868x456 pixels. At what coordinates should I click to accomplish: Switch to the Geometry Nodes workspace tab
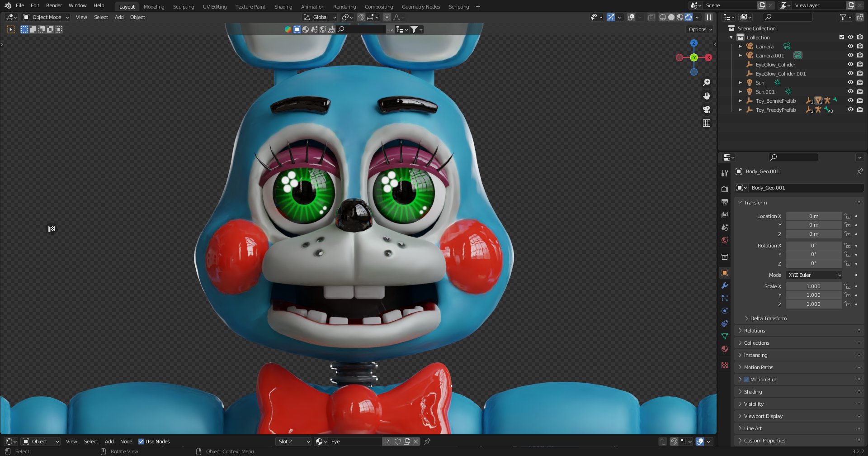(x=420, y=7)
